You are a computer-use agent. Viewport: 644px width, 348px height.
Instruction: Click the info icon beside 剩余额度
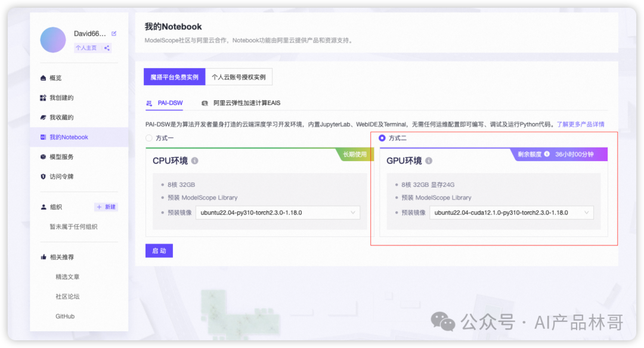pyautogui.click(x=547, y=154)
